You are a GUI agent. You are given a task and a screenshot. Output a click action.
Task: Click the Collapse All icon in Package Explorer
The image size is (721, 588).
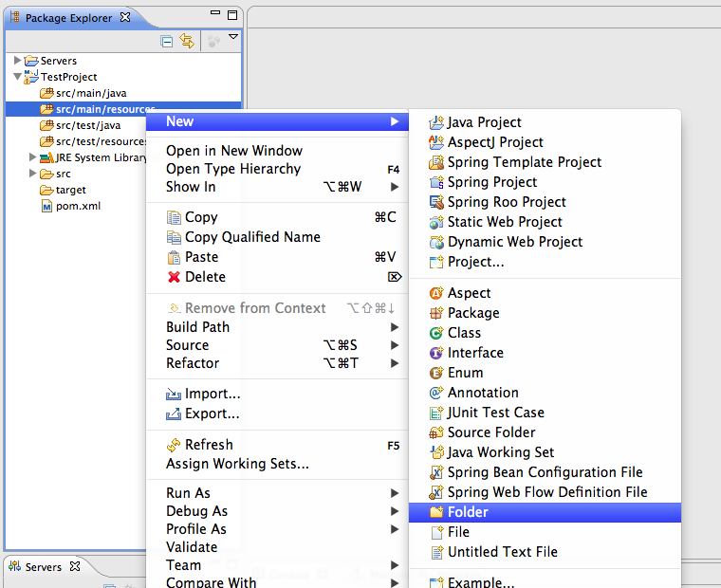(166, 42)
